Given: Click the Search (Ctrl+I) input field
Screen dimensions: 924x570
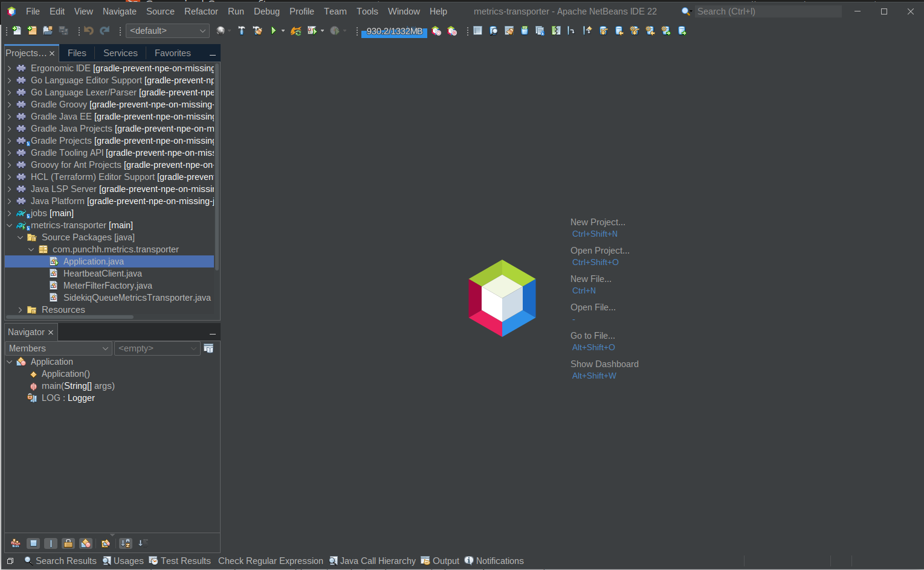Looking at the screenshot, I should (x=767, y=11).
